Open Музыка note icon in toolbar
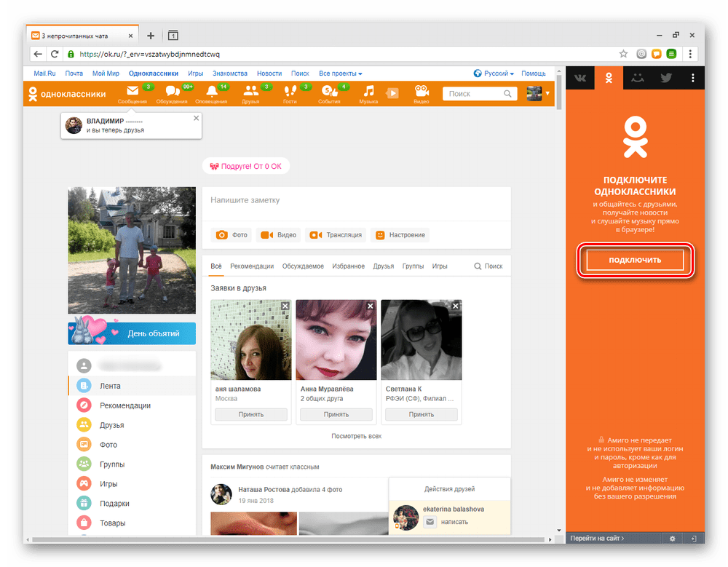This screenshot has width=728, height=567. 369,92
